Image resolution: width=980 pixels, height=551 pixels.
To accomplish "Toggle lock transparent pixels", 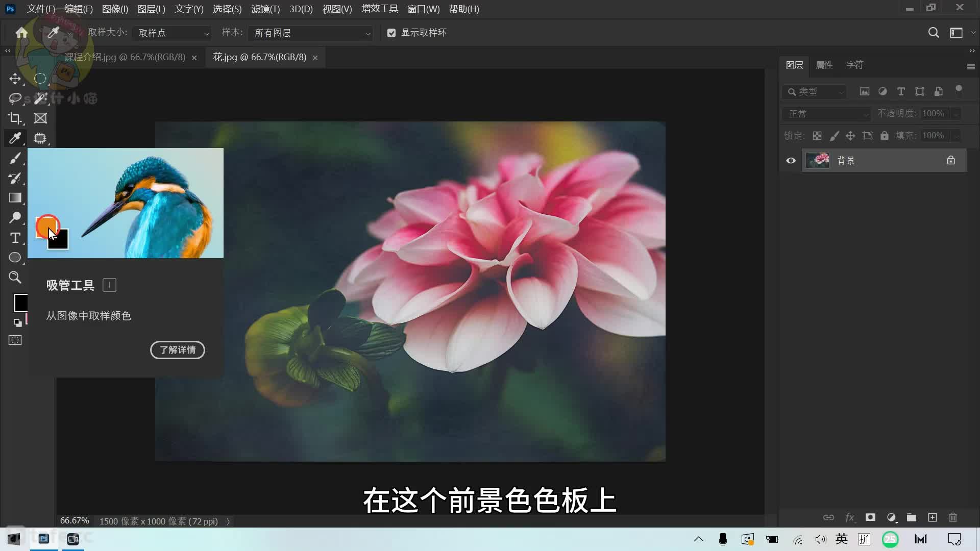I will click(x=817, y=136).
